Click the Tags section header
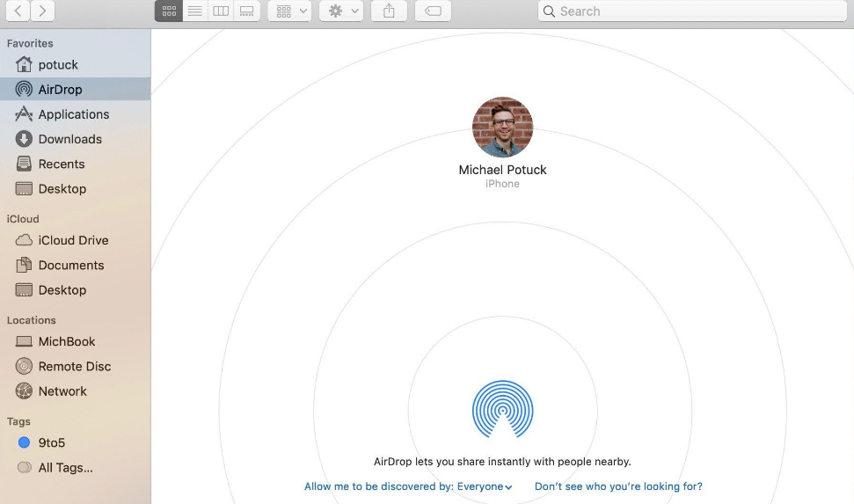The height and width of the screenshot is (504, 854). click(x=18, y=421)
